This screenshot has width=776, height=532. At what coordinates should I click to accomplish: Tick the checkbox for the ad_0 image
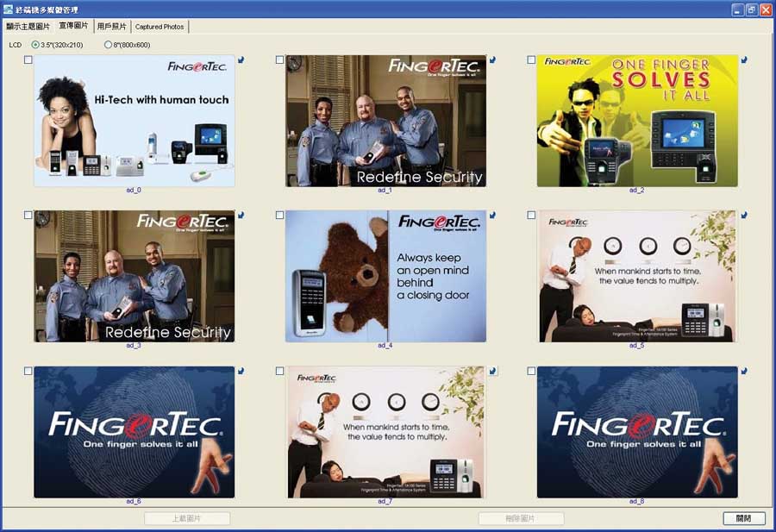coord(28,59)
